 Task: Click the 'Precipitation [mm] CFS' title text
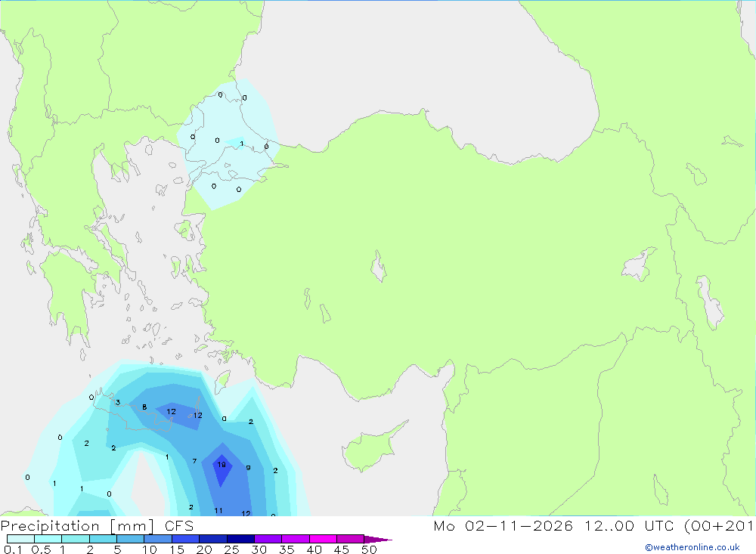click(97, 525)
